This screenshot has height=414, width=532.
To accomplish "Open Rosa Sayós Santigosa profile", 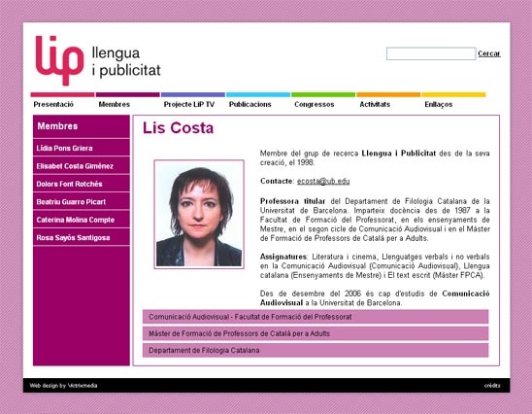I will 82,237.
